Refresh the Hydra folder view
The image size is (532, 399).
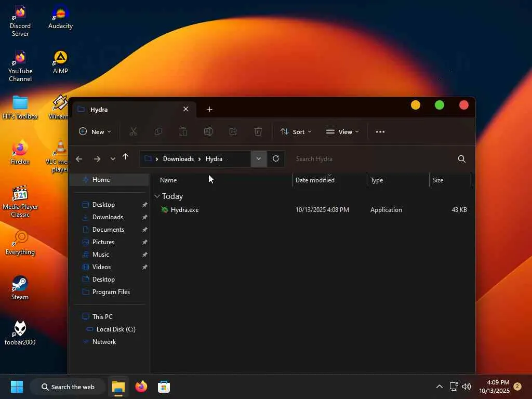click(276, 158)
